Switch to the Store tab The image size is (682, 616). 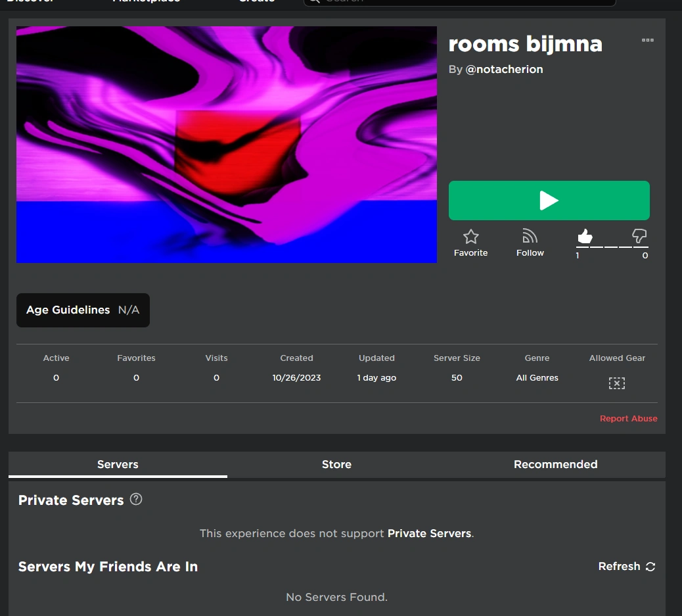click(336, 464)
